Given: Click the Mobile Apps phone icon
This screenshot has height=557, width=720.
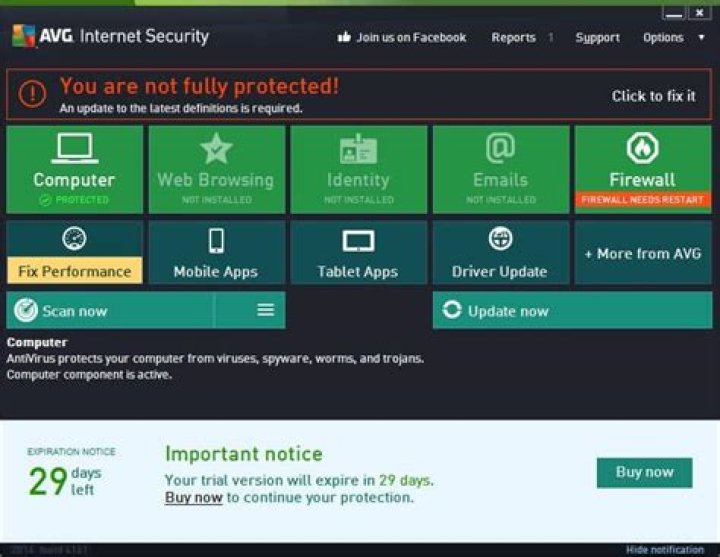Looking at the screenshot, I should click(x=216, y=241).
